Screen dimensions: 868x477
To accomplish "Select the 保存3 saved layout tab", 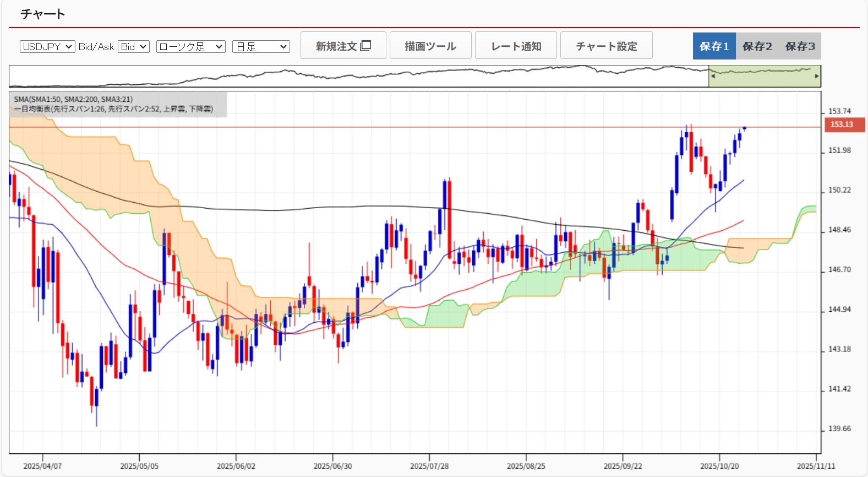I will (x=800, y=46).
